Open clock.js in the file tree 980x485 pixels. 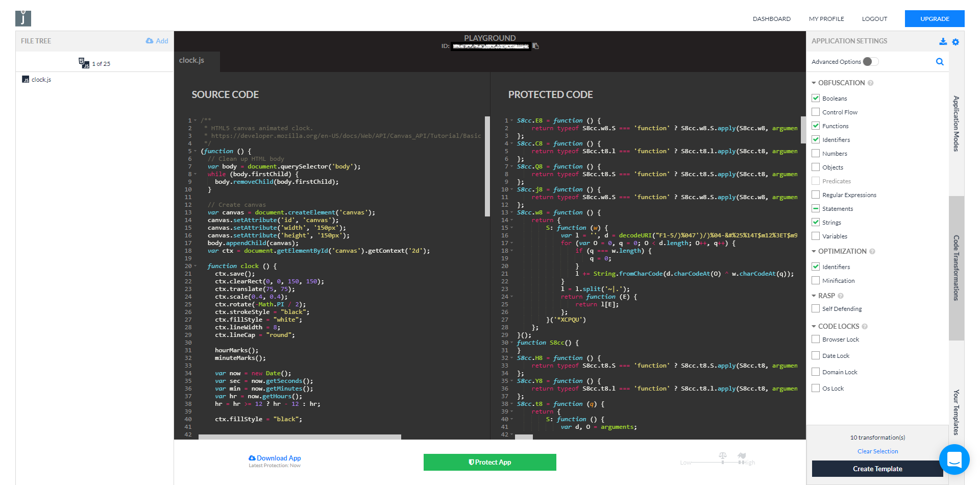37,80
